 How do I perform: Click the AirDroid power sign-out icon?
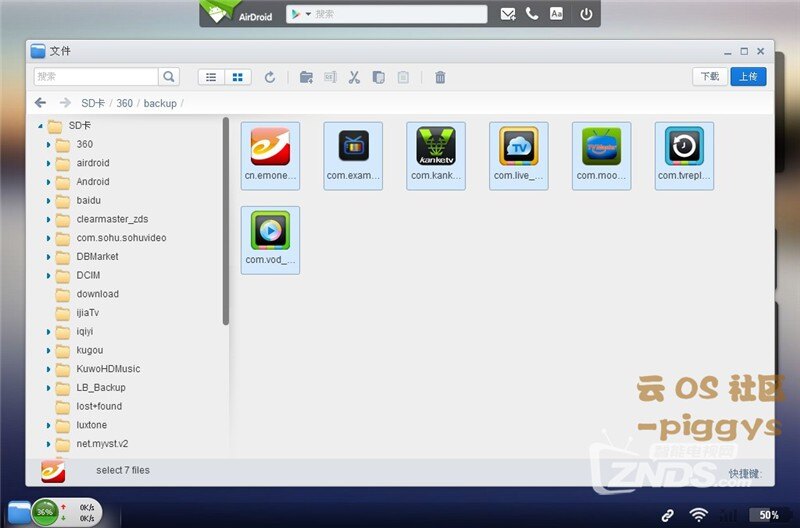(586, 14)
